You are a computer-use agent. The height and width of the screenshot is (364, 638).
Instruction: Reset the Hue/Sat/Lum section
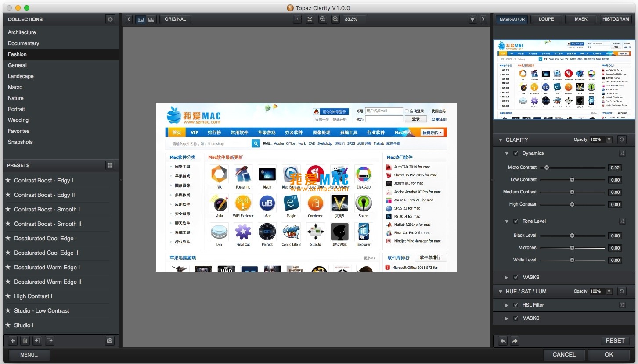pyautogui.click(x=622, y=291)
